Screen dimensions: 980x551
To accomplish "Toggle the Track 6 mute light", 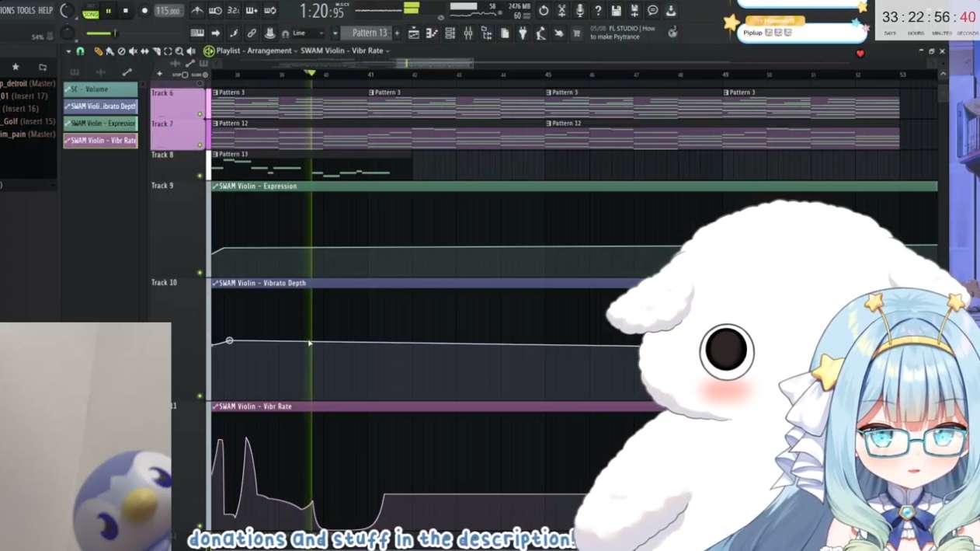I will 200,114.
